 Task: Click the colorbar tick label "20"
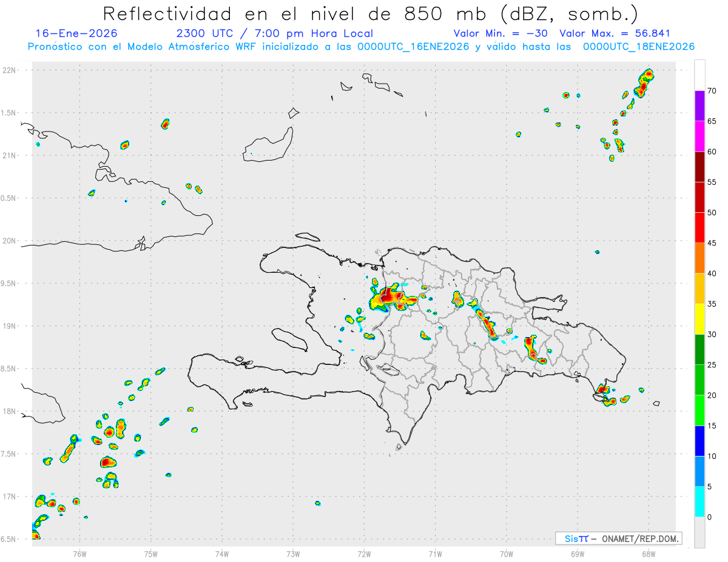pyautogui.click(x=712, y=395)
